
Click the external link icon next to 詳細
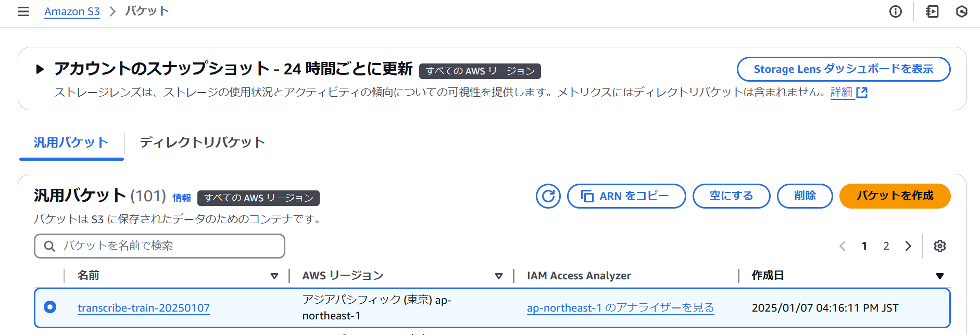click(x=862, y=93)
